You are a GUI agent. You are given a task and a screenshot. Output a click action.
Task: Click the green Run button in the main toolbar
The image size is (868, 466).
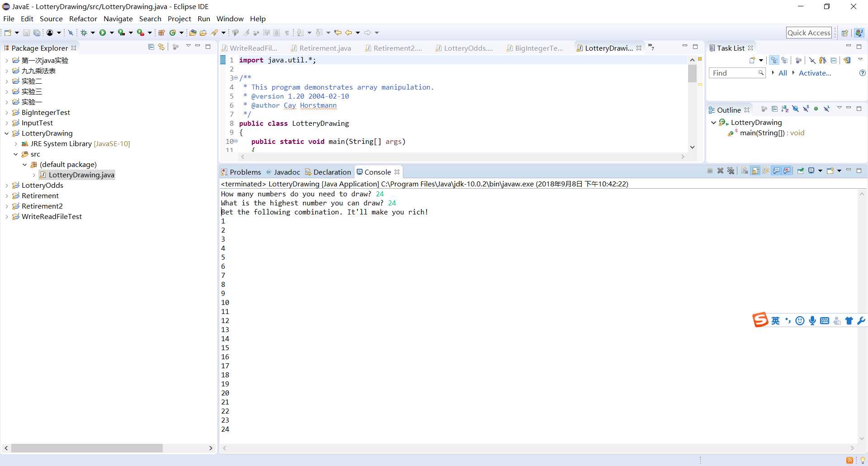[103, 33]
